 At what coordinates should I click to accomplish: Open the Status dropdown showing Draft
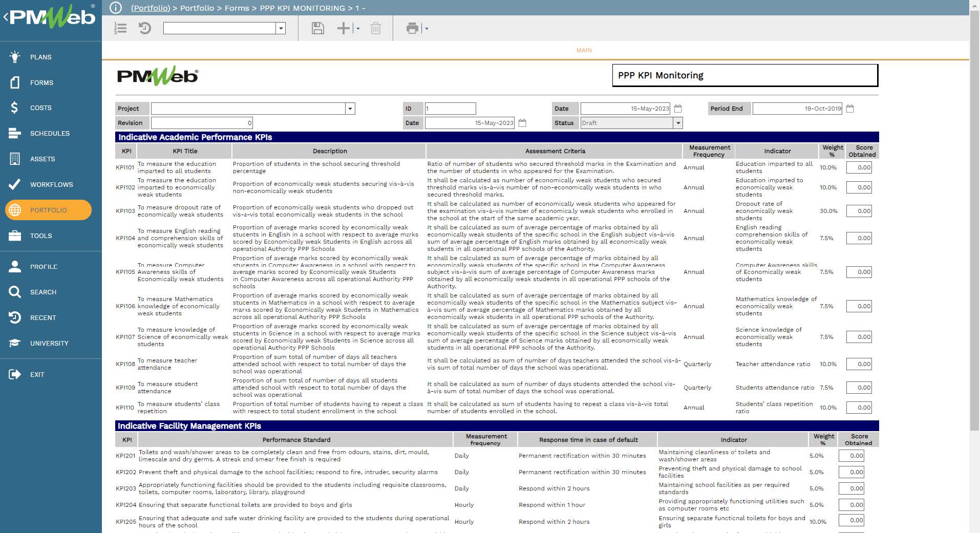click(x=677, y=123)
